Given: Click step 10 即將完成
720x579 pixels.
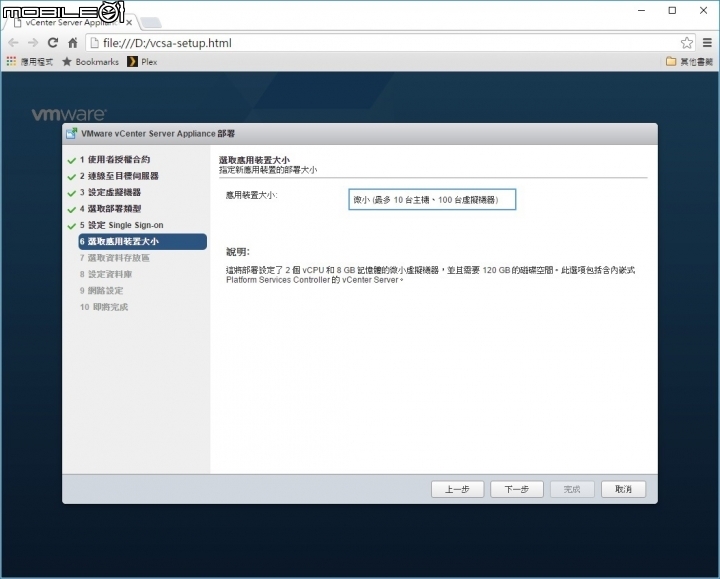Looking at the screenshot, I should (x=104, y=307).
